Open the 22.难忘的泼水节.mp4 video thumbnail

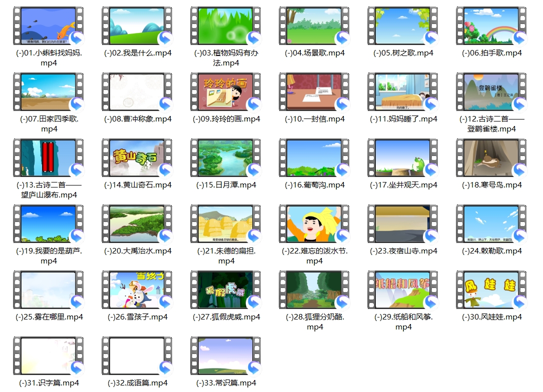click(314, 224)
